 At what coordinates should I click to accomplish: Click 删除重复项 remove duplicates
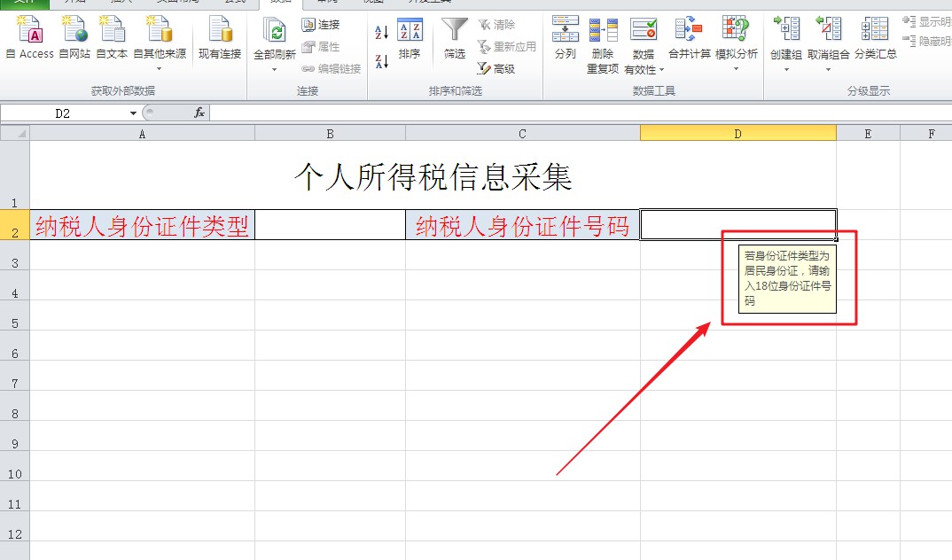[x=602, y=45]
